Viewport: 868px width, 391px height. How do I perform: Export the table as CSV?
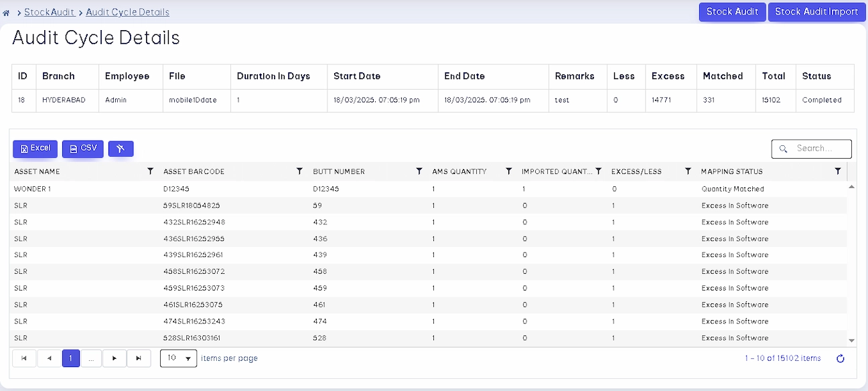click(83, 149)
